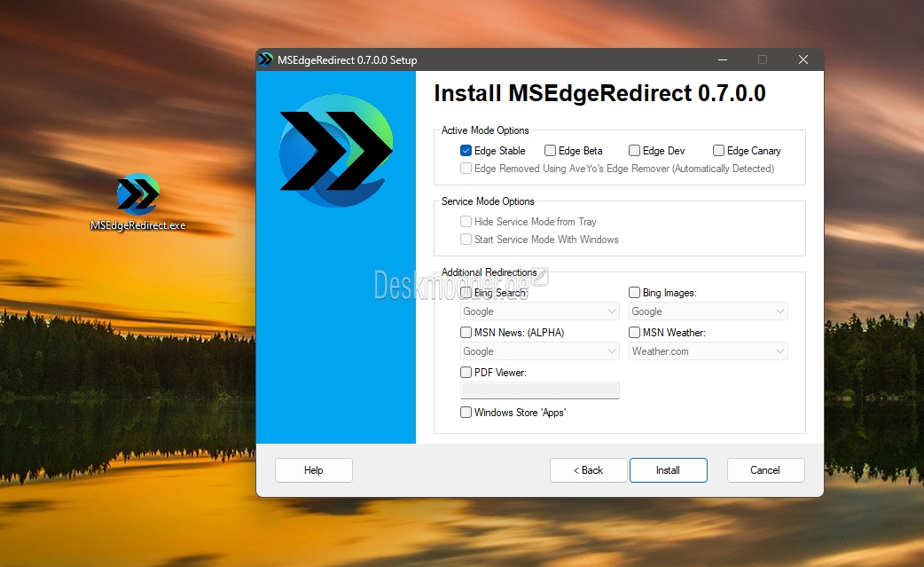Screen dimensions: 924x567
Task: Enable the Edge Canary checkbox
Action: tap(718, 151)
